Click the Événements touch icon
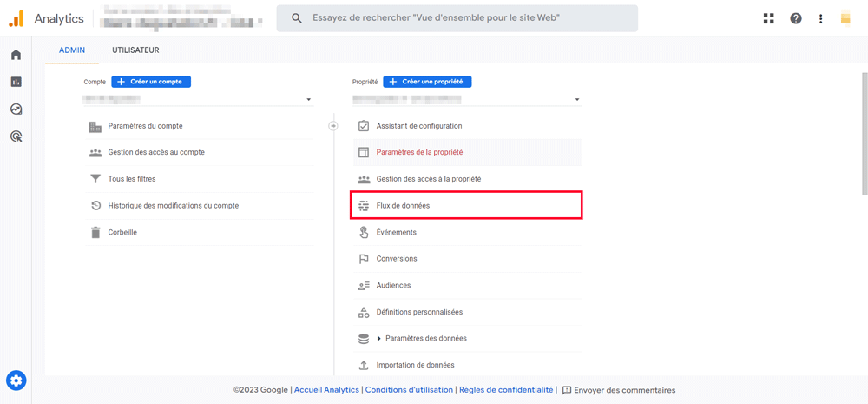Screen dimensions: 868x404 [x=364, y=232]
